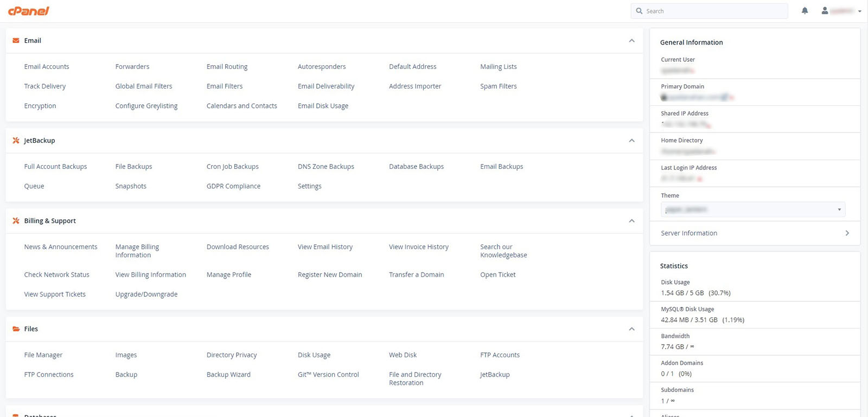
Task: Open DNS Zone Backups
Action: 325,167
